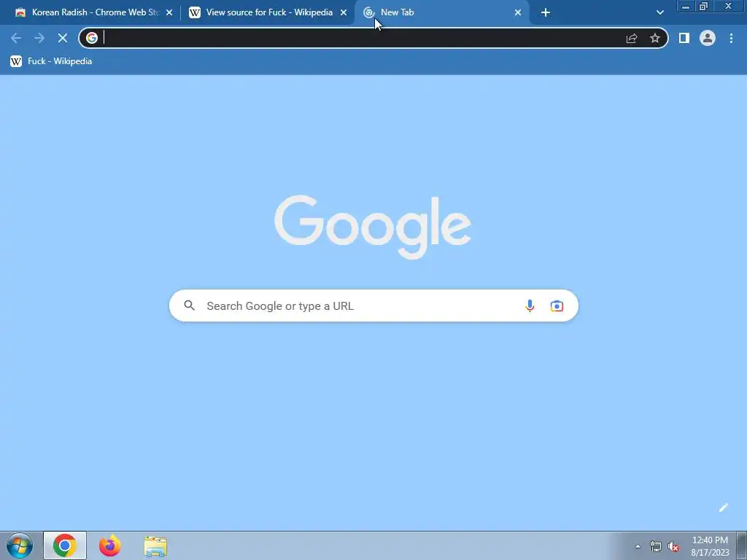Stop loading the page with the X button
The height and width of the screenshot is (560, 747).
(63, 38)
